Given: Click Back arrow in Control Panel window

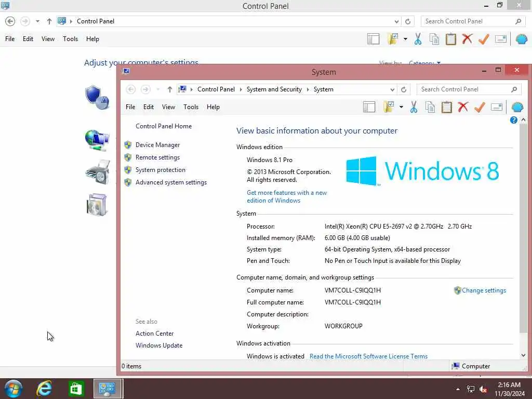Looking at the screenshot, I should (10, 21).
